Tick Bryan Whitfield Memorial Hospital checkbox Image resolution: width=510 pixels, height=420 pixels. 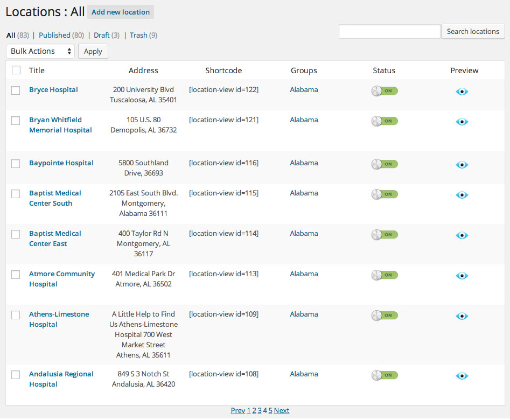(x=16, y=121)
